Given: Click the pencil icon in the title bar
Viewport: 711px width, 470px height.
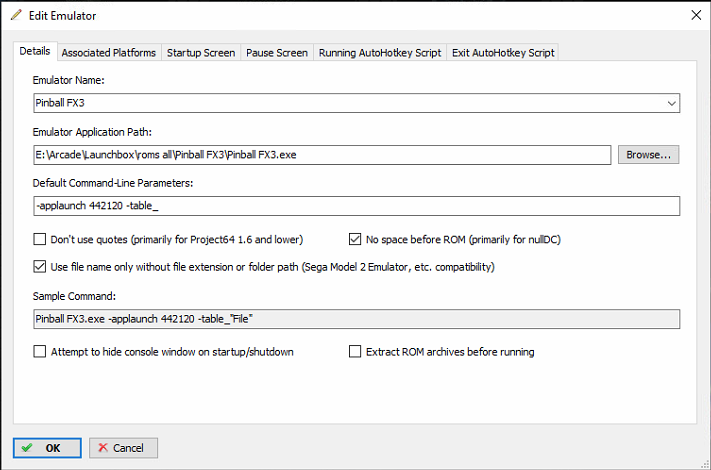Looking at the screenshot, I should click(x=16, y=15).
